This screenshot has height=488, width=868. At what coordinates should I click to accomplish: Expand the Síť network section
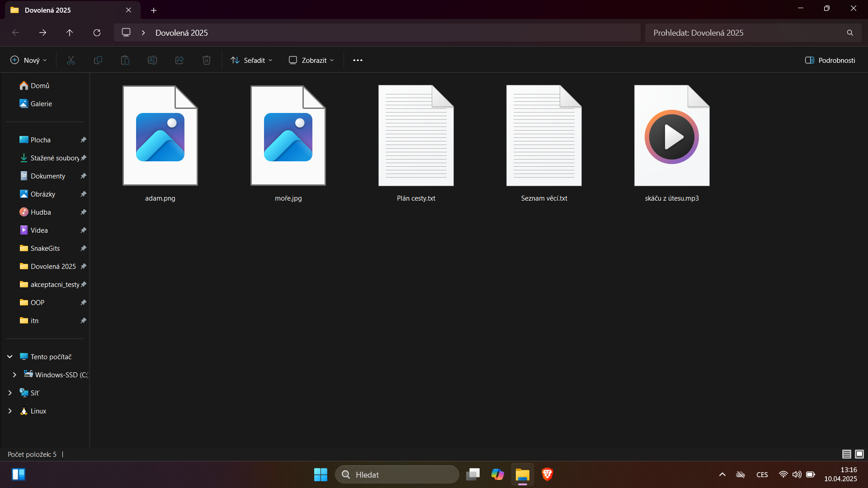10,393
